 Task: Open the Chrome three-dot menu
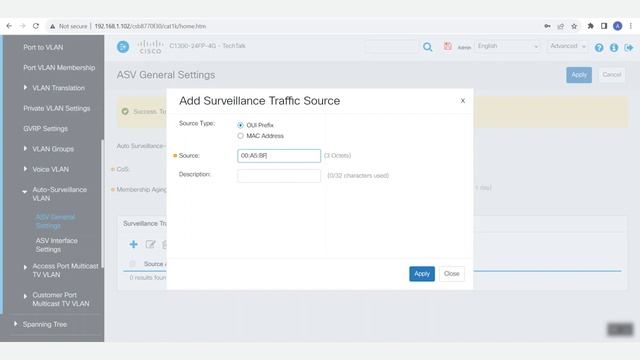(631, 26)
